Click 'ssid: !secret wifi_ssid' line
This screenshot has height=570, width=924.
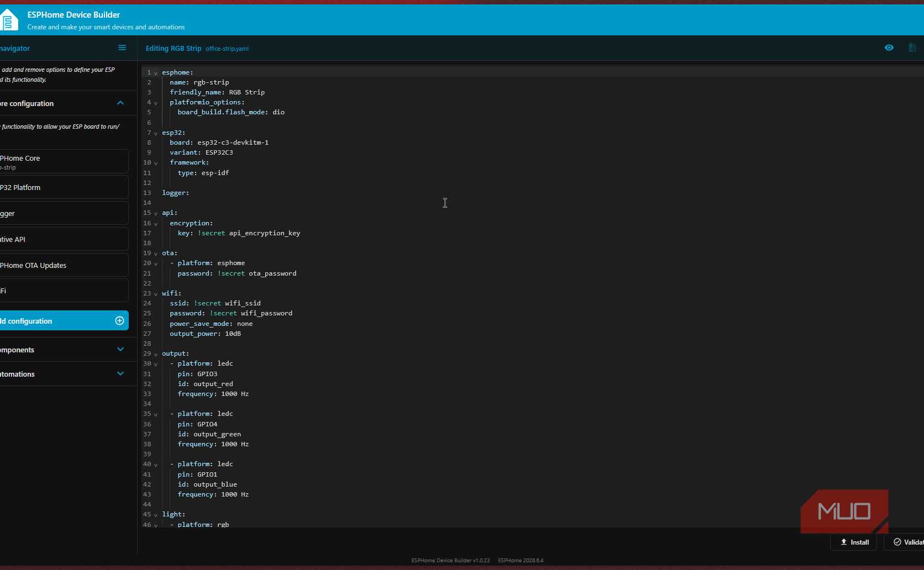pyautogui.click(x=216, y=303)
